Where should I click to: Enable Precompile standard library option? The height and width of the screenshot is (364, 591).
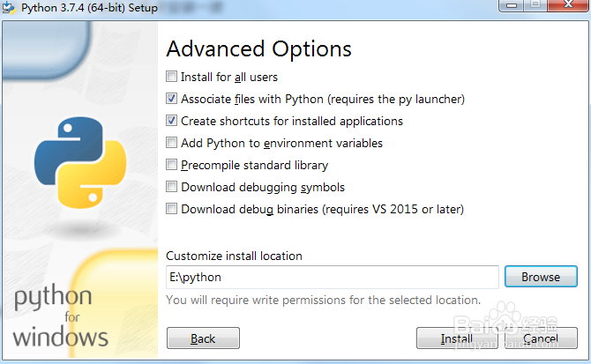pos(172,165)
